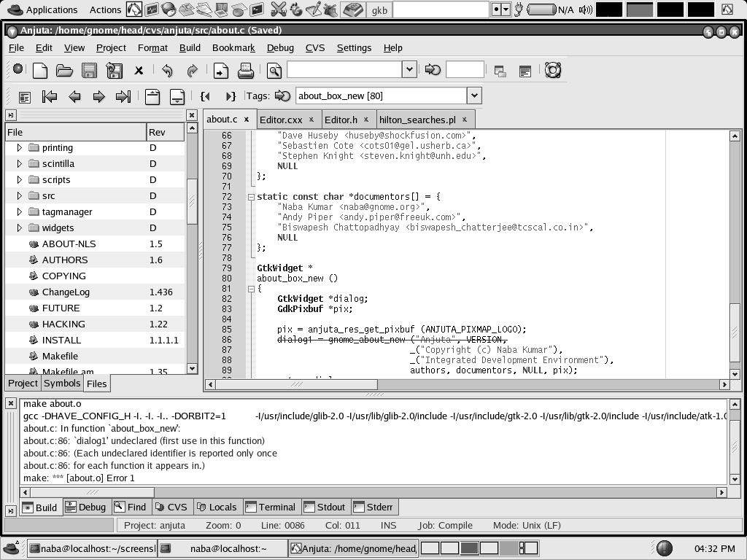Close the file tree side panel
The height and width of the screenshot is (560, 747).
(x=191, y=115)
